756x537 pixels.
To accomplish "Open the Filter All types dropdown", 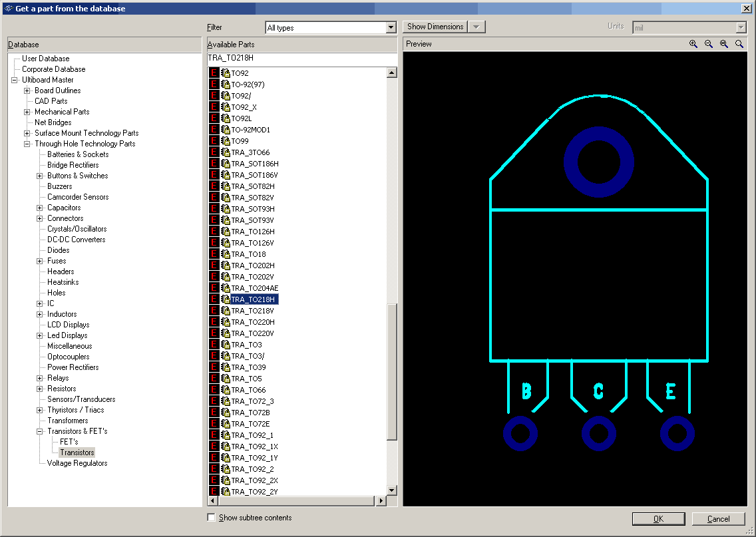I will [x=391, y=27].
